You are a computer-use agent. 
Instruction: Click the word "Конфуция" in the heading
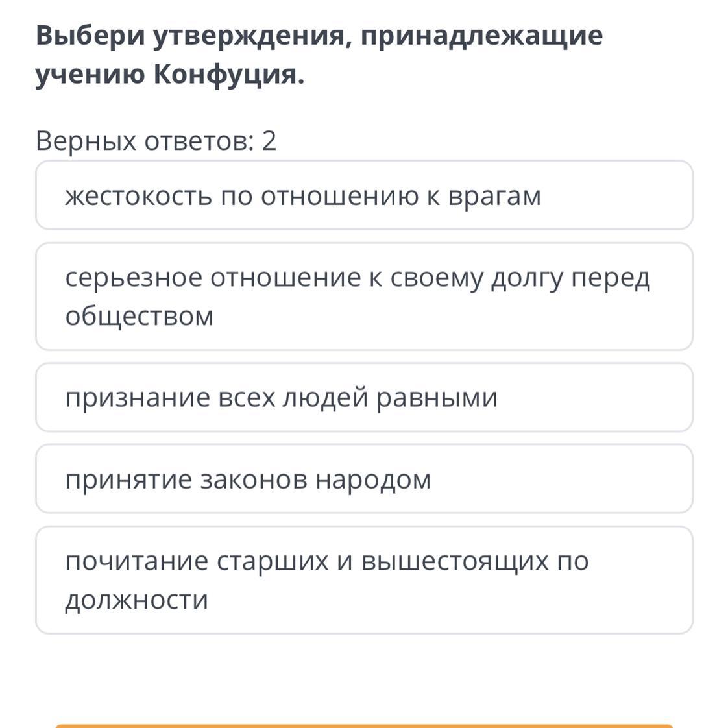[x=228, y=75]
